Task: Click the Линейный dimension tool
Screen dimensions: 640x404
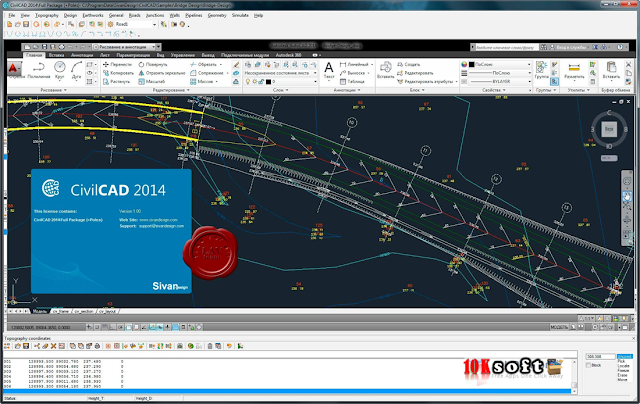Action: [354, 64]
